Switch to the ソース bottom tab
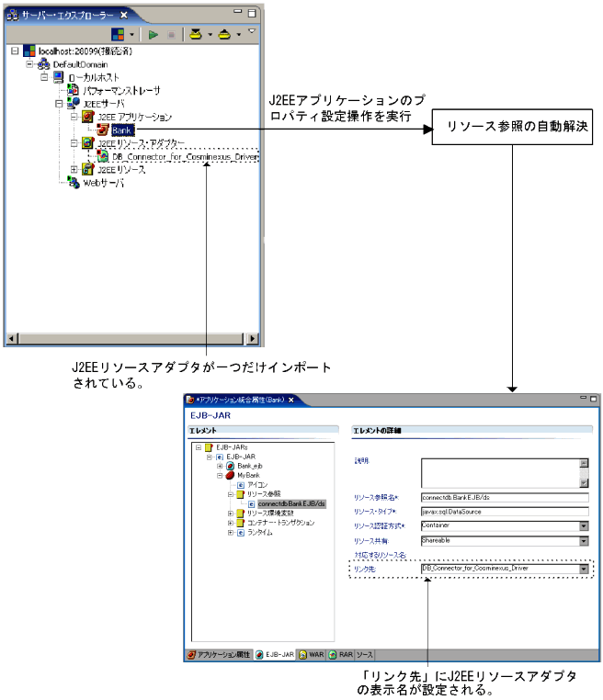The height and width of the screenshot is (700, 603). [365, 654]
